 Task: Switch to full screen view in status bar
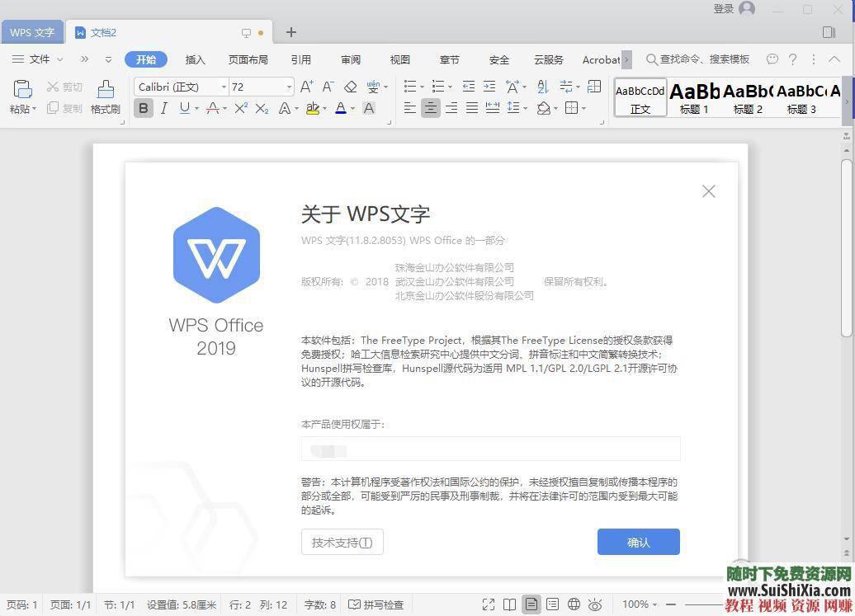[x=489, y=604]
